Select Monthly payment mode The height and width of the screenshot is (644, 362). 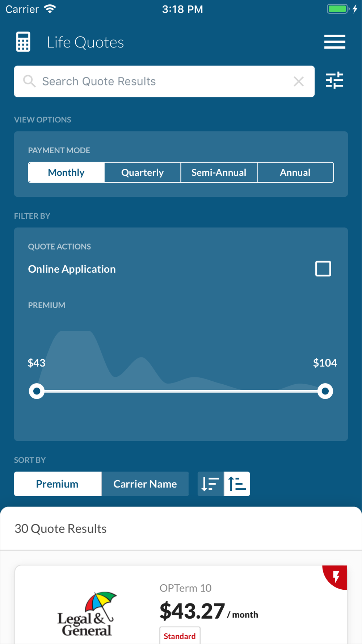66,172
